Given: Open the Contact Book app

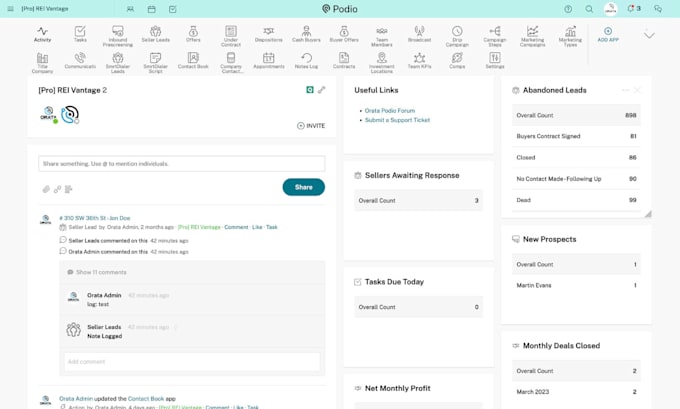Looking at the screenshot, I should [x=193, y=61].
